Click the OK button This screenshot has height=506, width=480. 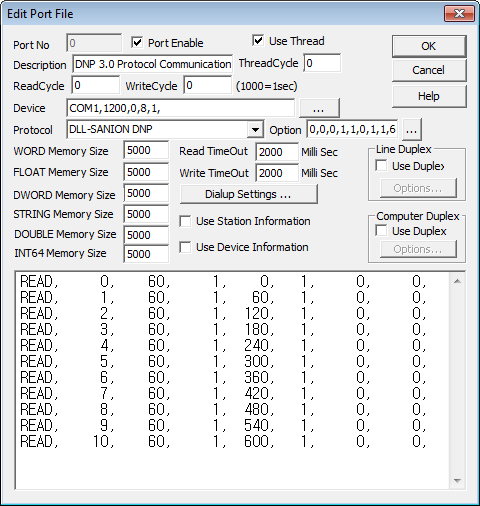click(x=429, y=46)
